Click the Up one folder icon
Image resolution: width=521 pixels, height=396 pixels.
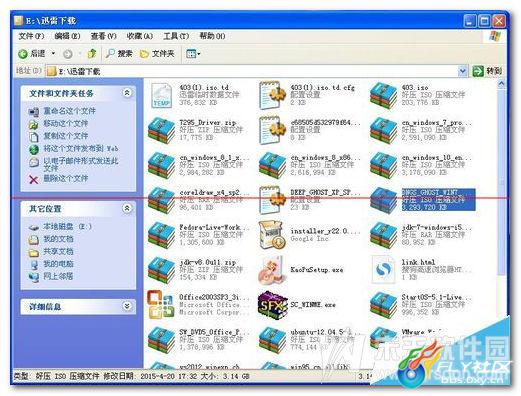[x=92, y=54]
